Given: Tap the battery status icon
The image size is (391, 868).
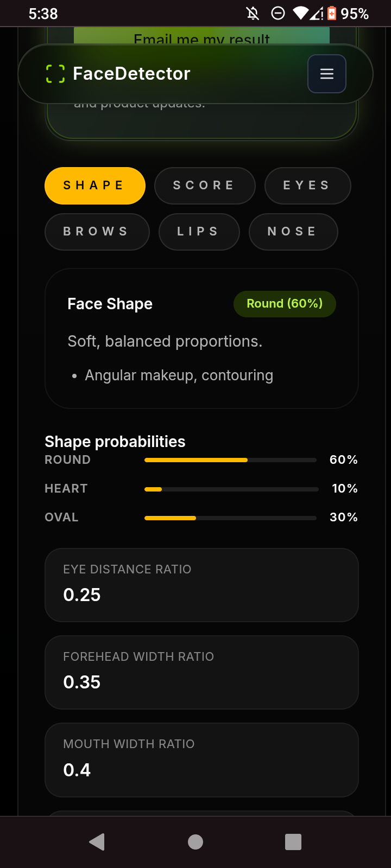Looking at the screenshot, I should pyautogui.click(x=331, y=14).
